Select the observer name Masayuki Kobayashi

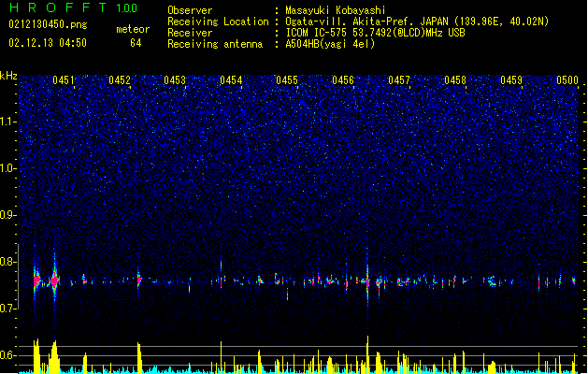click(x=336, y=10)
